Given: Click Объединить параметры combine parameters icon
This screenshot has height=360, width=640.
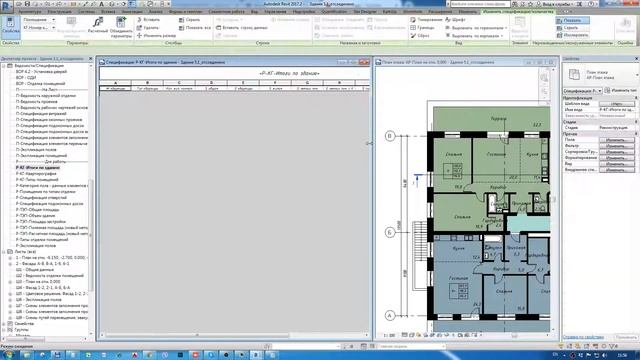Looking at the screenshot, I should [121, 27].
